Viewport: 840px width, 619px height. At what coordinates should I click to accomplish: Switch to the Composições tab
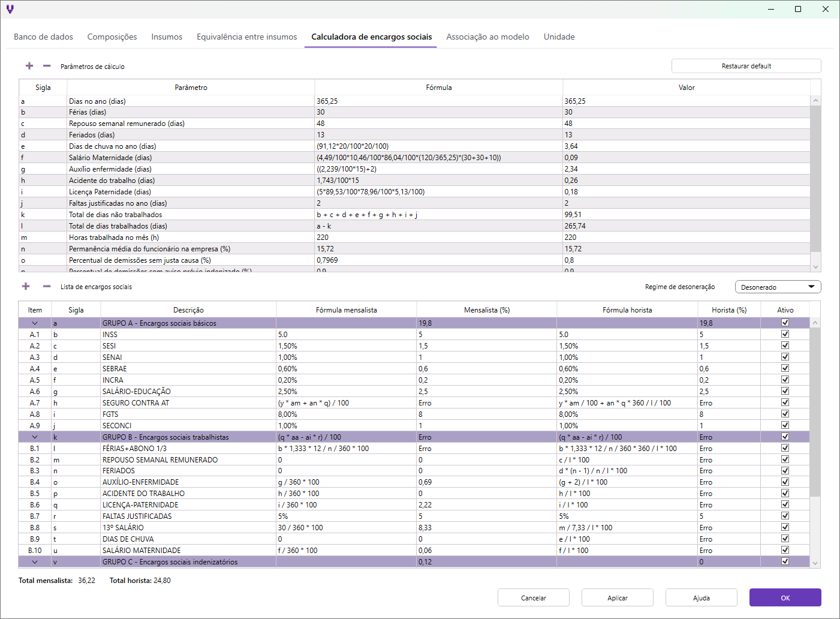(112, 37)
